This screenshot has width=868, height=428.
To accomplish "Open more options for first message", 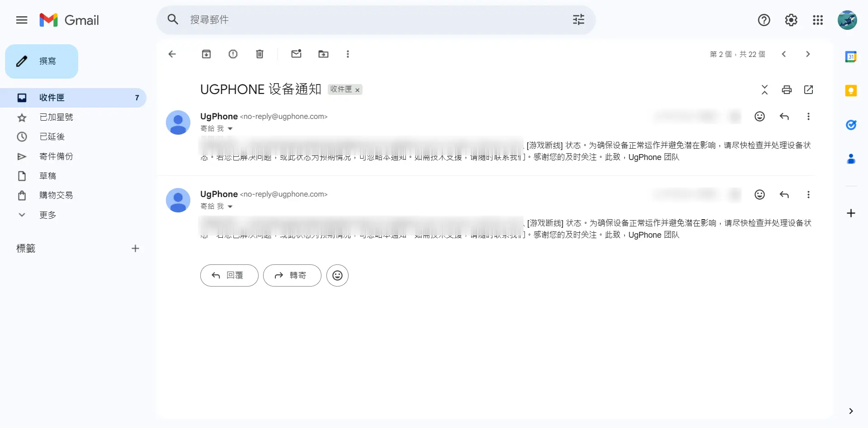I will tap(808, 117).
